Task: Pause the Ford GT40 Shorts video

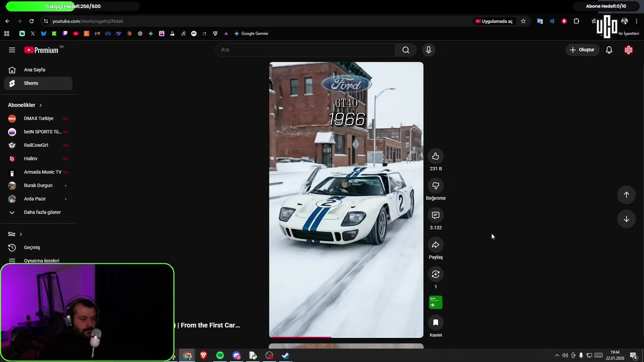Action: coord(346,200)
